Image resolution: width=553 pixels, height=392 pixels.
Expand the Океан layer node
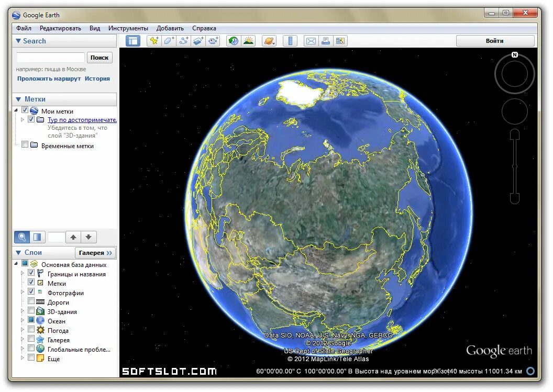(x=23, y=320)
